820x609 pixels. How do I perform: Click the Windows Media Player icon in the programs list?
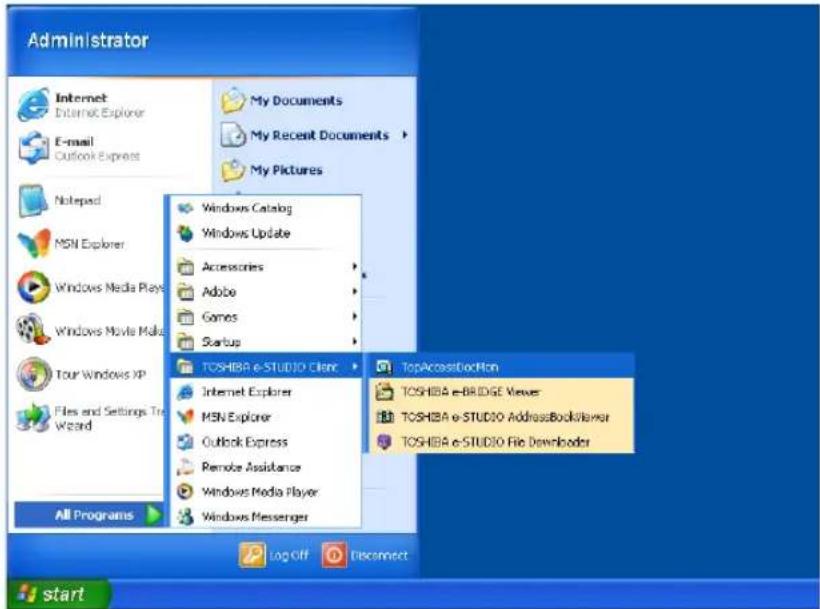(185, 491)
